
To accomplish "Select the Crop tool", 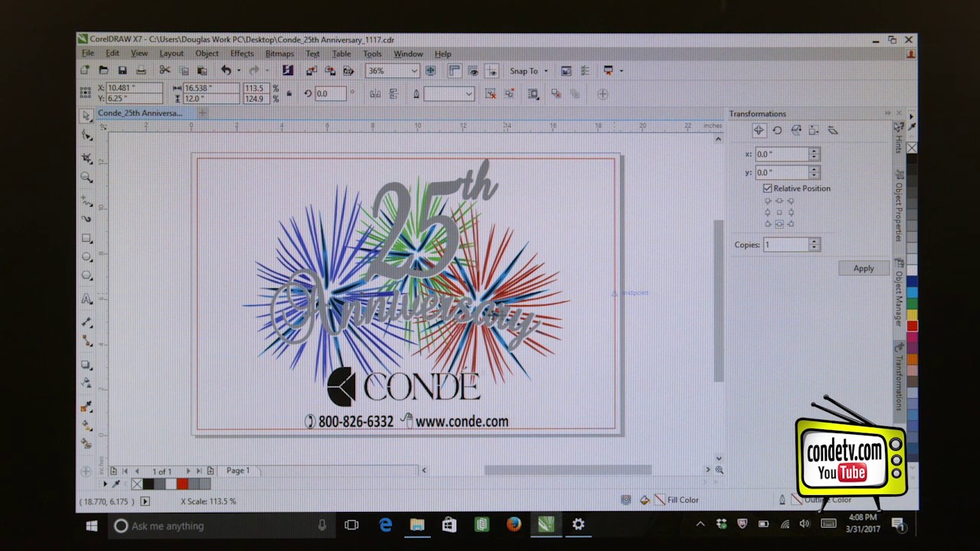I will coord(87,158).
